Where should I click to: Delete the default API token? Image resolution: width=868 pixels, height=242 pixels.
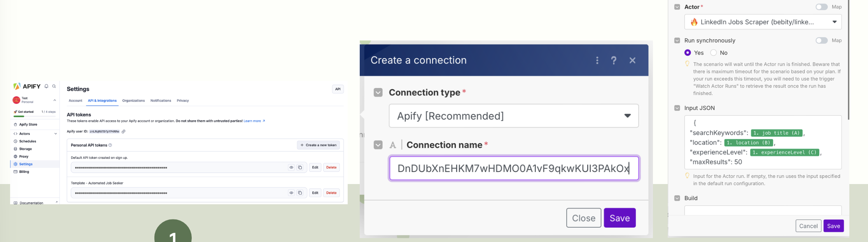pos(331,167)
